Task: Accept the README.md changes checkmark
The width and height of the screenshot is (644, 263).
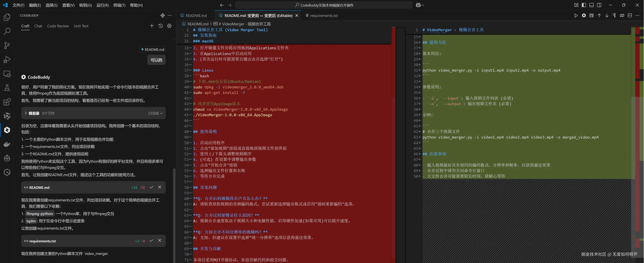Action: pyautogui.click(x=151, y=187)
